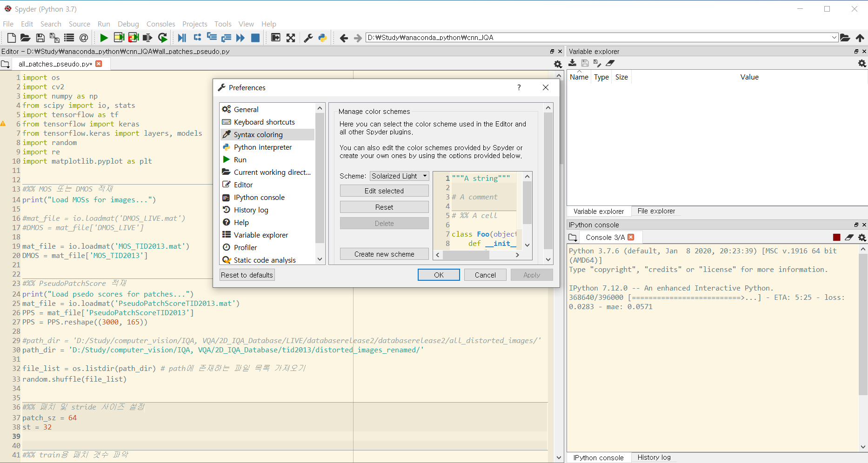Image resolution: width=868 pixels, height=463 pixels.
Task: Open the Scheme dropdown Solarized Light
Action: click(x=399, y=176)
